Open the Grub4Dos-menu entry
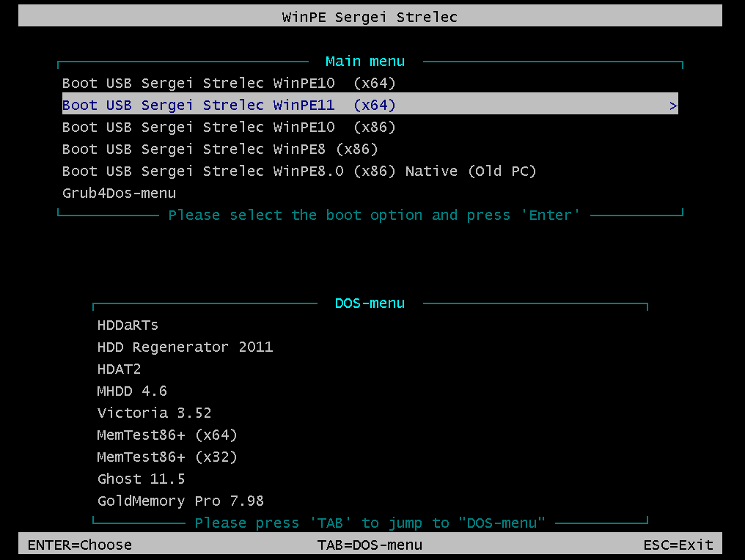This screenshot has width=745, height=560. [119, 194]
